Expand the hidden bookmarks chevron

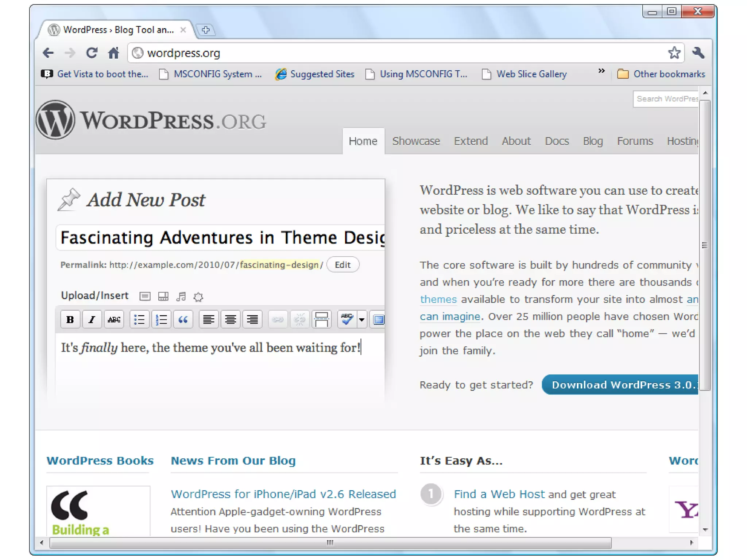click(x=601, y=71)
